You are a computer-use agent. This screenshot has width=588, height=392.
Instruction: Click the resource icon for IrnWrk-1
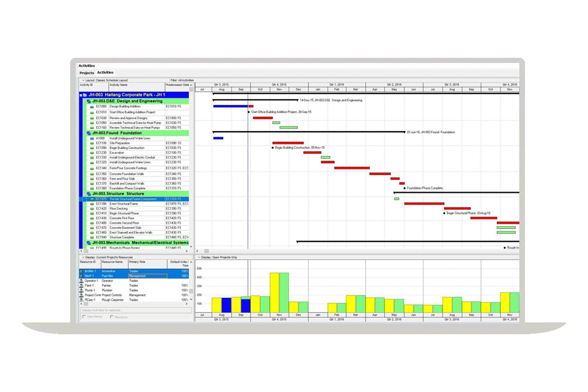(81, 271)
